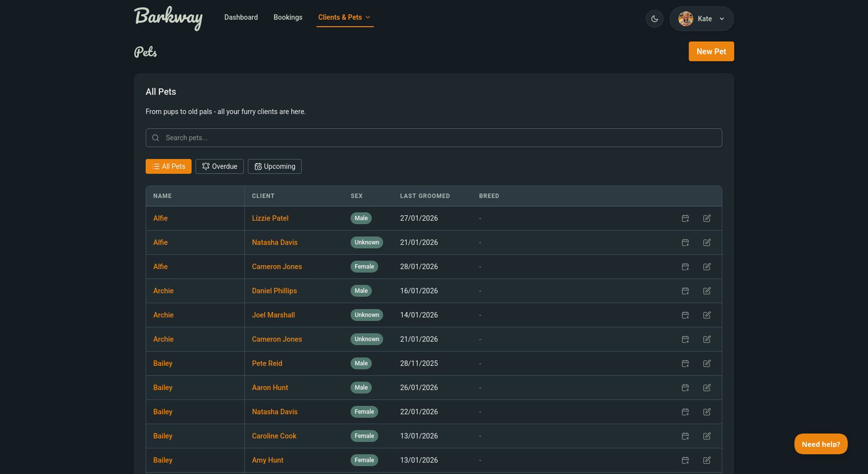The height and width of the screenshot is (474, 868).
Task: Switch to Upcoming pets filter
Action: click(275, 166)
